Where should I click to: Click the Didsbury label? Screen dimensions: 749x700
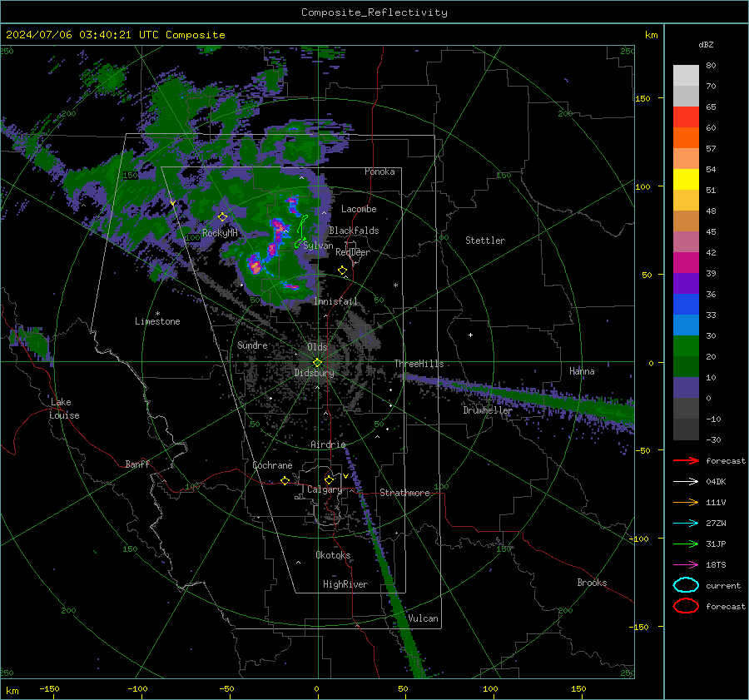point(314,373)
